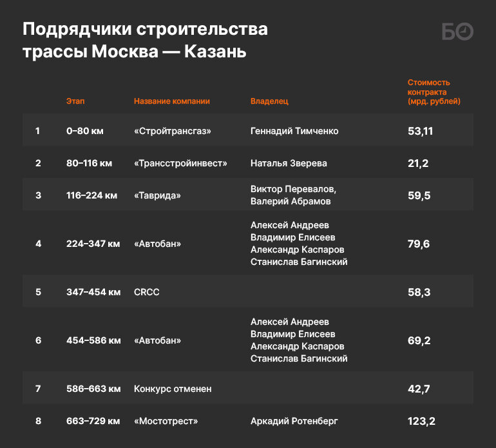Click the БО logo icon
The width and height of the screenshot is (496, 448).
point(457,32)
